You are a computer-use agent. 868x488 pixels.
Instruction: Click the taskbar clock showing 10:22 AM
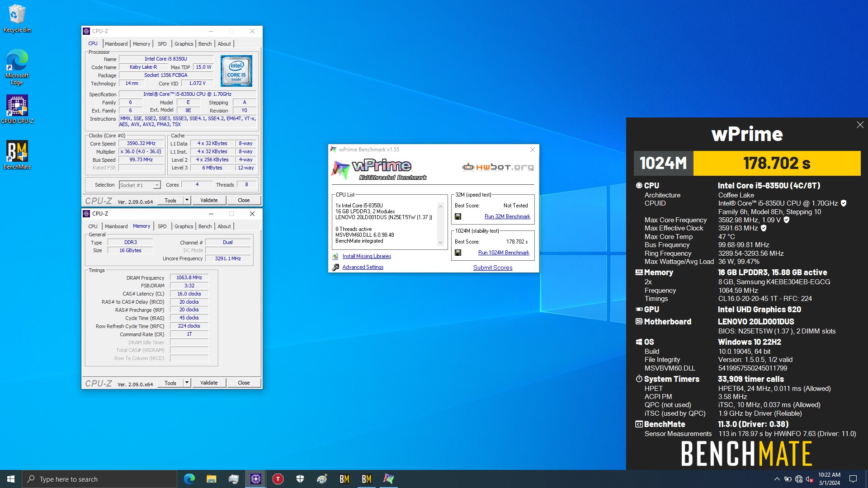[x=829, y=479]
